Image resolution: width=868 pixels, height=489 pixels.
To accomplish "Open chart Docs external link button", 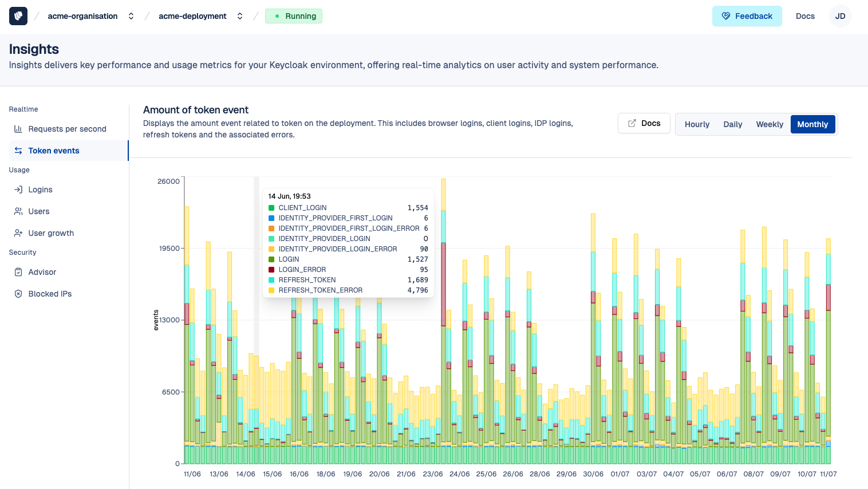I will coord(644,123).
